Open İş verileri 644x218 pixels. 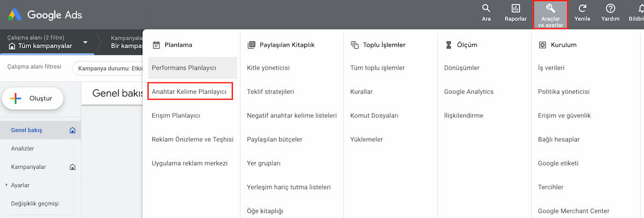[x=551, y=68]
